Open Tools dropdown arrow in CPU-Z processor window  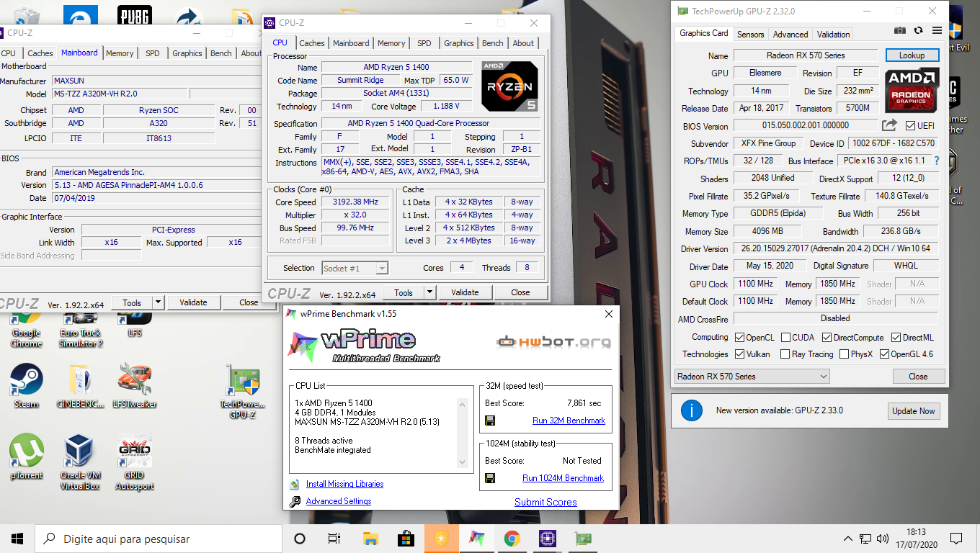[x=430, y=292]
